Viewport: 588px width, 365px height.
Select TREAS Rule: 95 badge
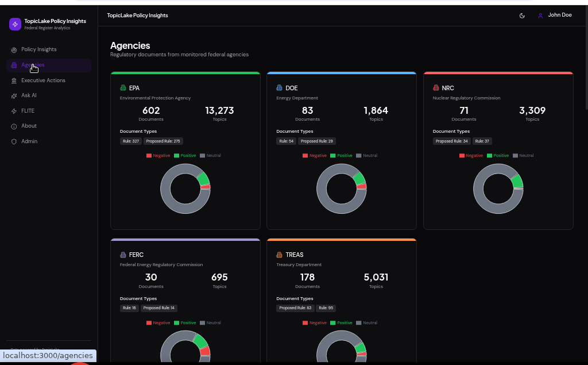coord(326,308)
